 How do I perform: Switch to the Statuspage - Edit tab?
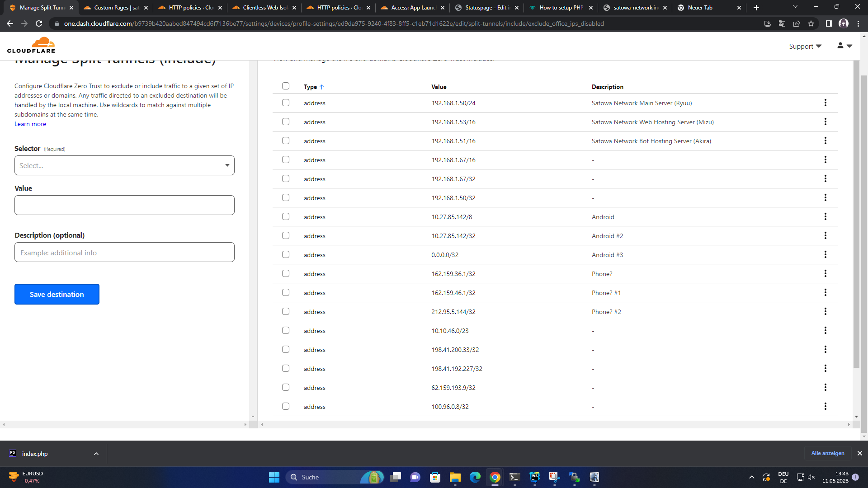coord(487,8)
